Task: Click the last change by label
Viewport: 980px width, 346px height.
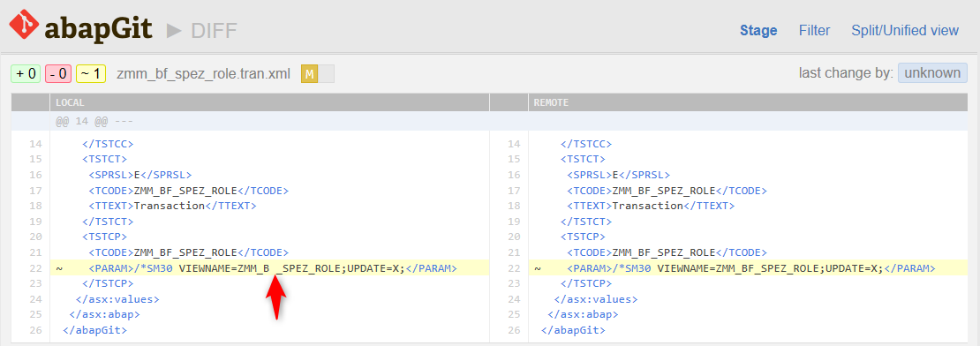Action: point(846,73)
